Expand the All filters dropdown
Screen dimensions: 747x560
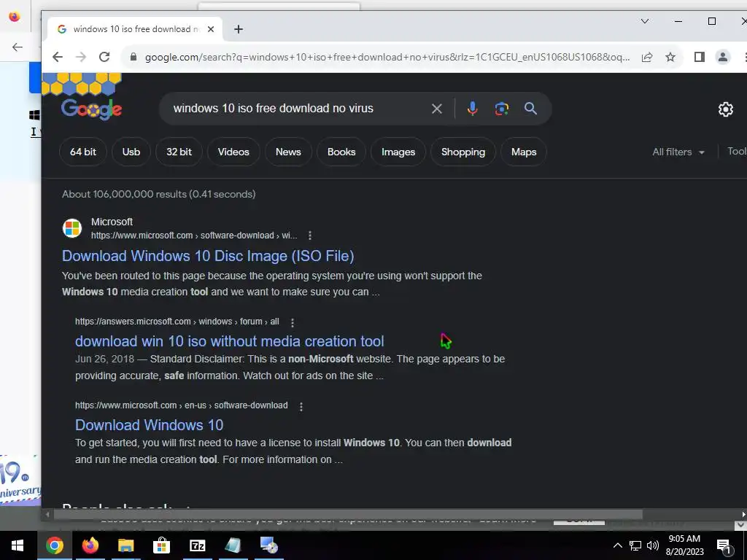(x=678, y=152)
